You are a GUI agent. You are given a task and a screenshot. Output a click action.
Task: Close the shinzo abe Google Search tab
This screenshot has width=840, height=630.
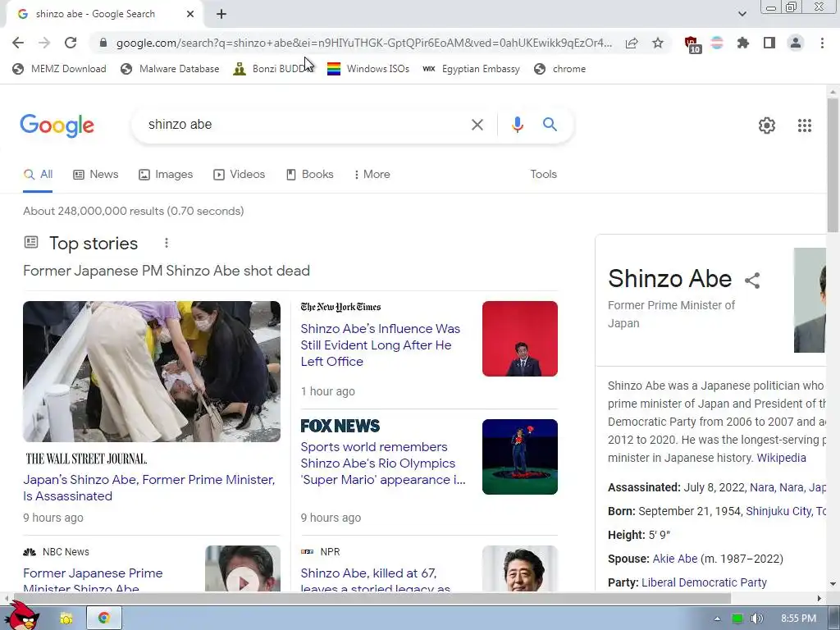190,15
